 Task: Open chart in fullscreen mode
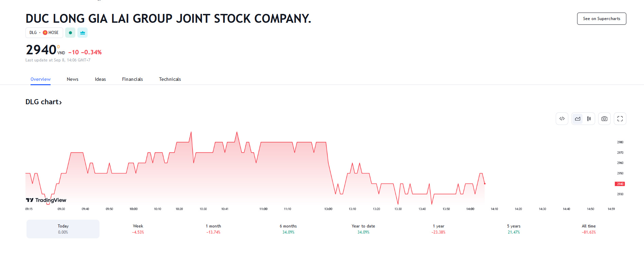pyautogui.click(x=620, y=119)
